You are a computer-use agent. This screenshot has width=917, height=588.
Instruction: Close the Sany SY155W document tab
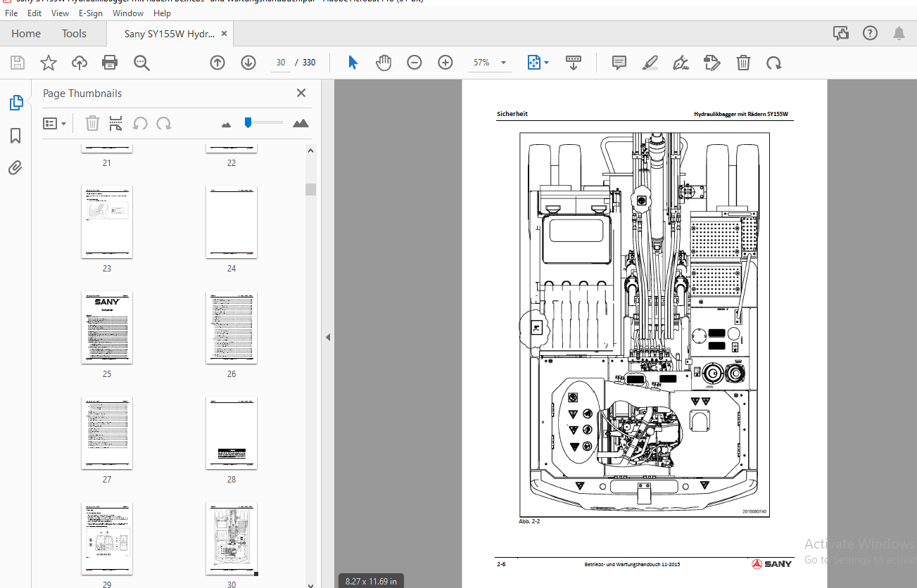click(224, 33)
